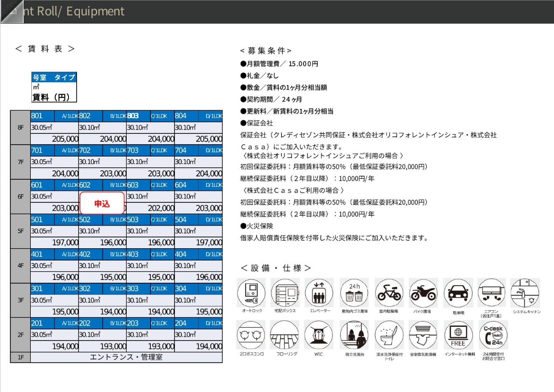The image size is (554, 392).
Task: Click the 号室 タイプ legend header
Action: 53,77
